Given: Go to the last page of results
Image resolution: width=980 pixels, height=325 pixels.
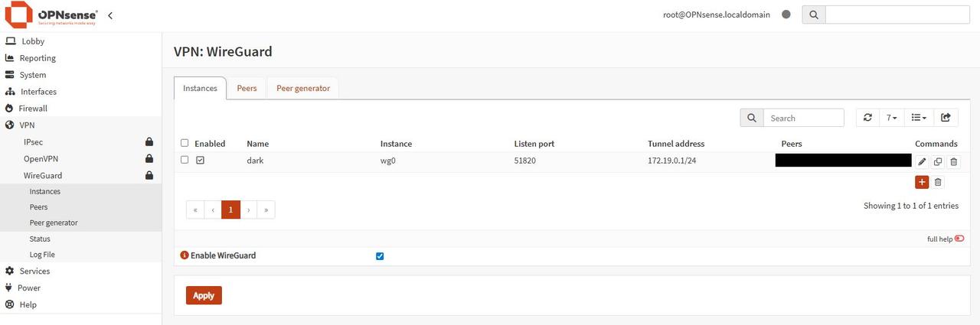Looking at the screenshot, I should pos(266,210).
